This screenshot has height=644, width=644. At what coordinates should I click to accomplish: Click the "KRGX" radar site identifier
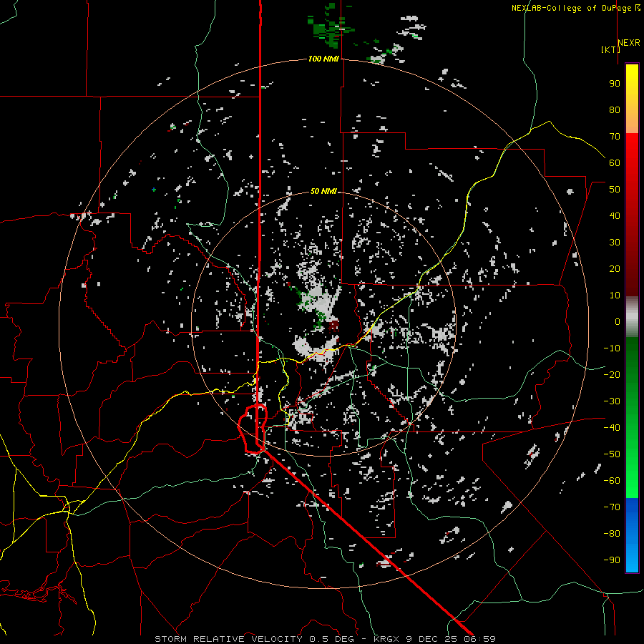click(x=387, y=639)
